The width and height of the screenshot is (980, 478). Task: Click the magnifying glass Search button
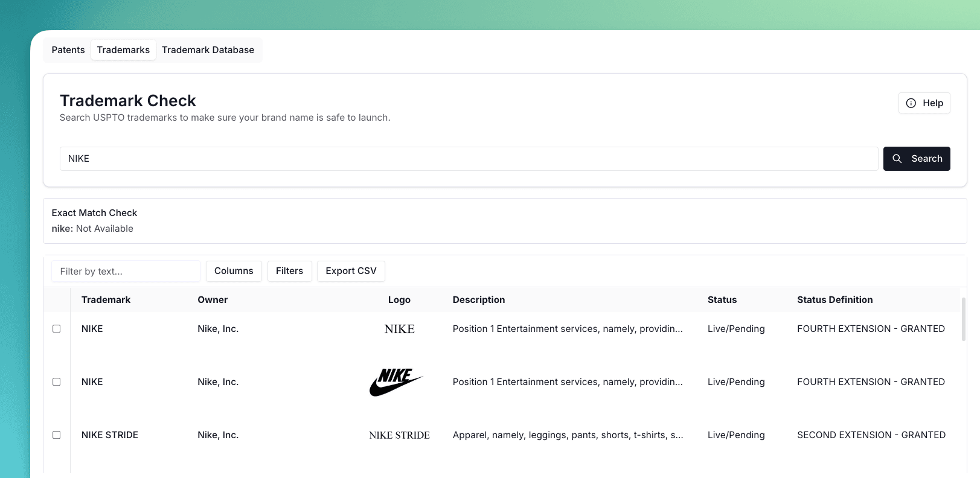(916, 159)
